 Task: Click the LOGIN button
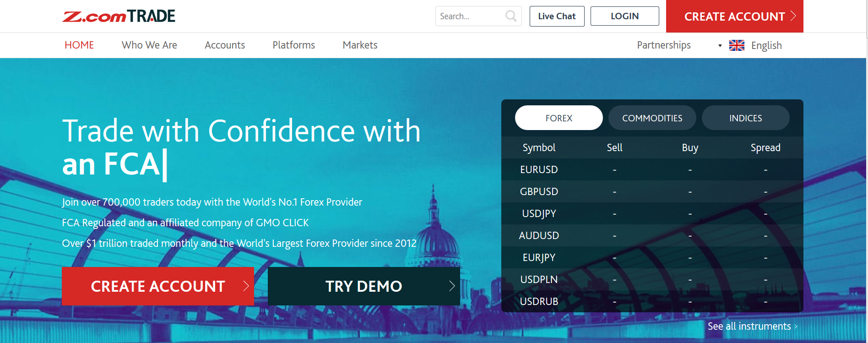click(624, 16)
